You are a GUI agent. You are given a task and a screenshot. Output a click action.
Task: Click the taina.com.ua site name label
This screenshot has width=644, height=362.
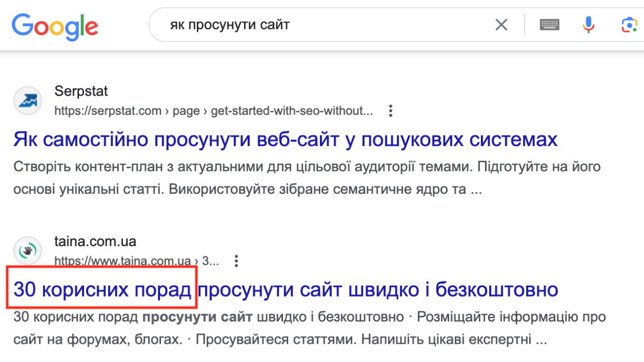coord(96,241)
